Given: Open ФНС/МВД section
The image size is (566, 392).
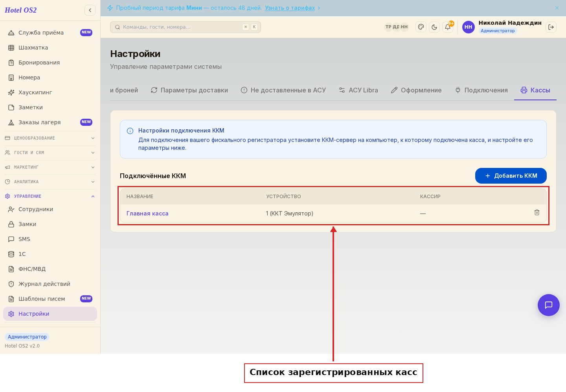Looking at the screenshot, I should 50,269.
